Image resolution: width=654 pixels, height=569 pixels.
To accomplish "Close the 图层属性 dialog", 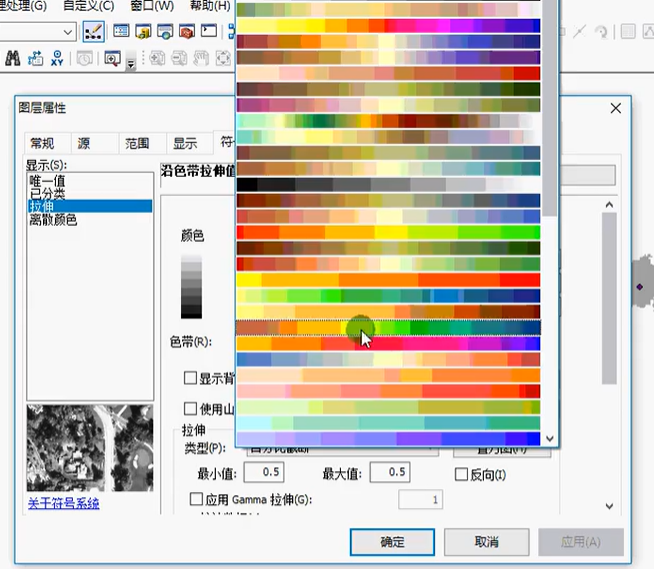I will (x=616, y=108).
